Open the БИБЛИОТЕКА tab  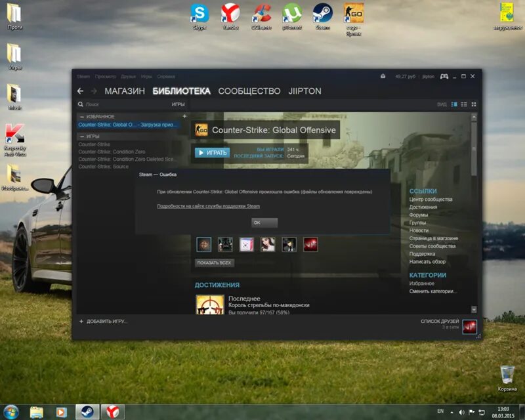coord(182,91)
